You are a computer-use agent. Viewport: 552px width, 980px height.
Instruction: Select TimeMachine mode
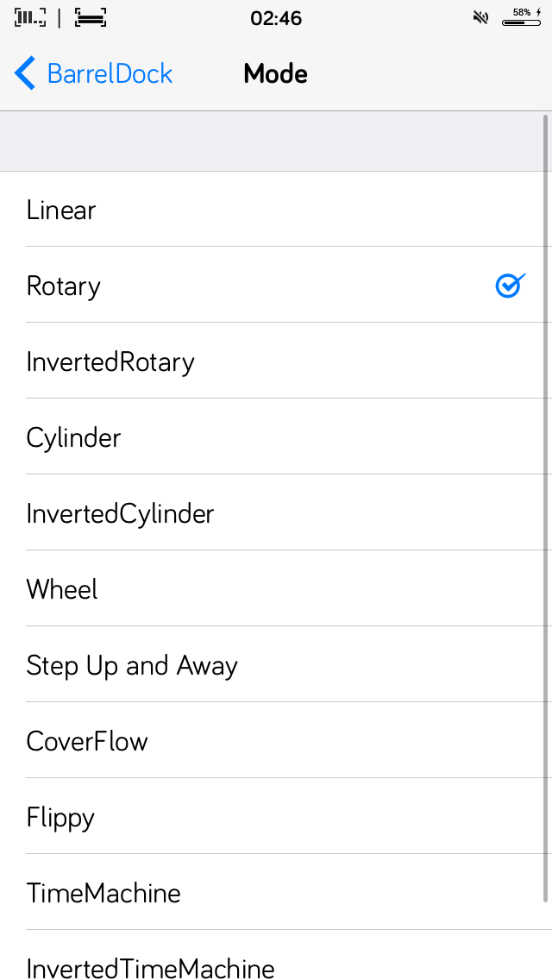coord(276,893)
